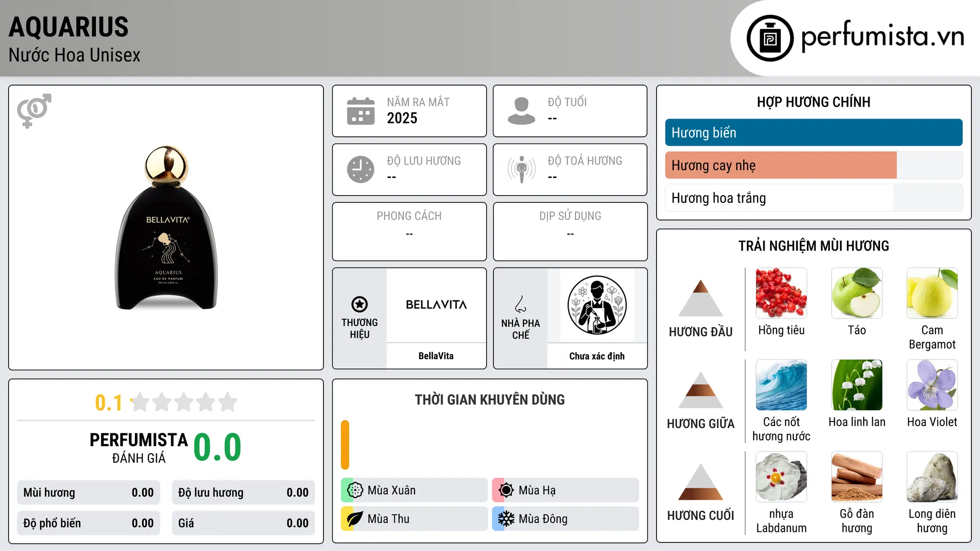Image resolution: width=980 pixels, height=551 pixels.
Task: Select the Hương biển accord bar
Action: (813, 132)
